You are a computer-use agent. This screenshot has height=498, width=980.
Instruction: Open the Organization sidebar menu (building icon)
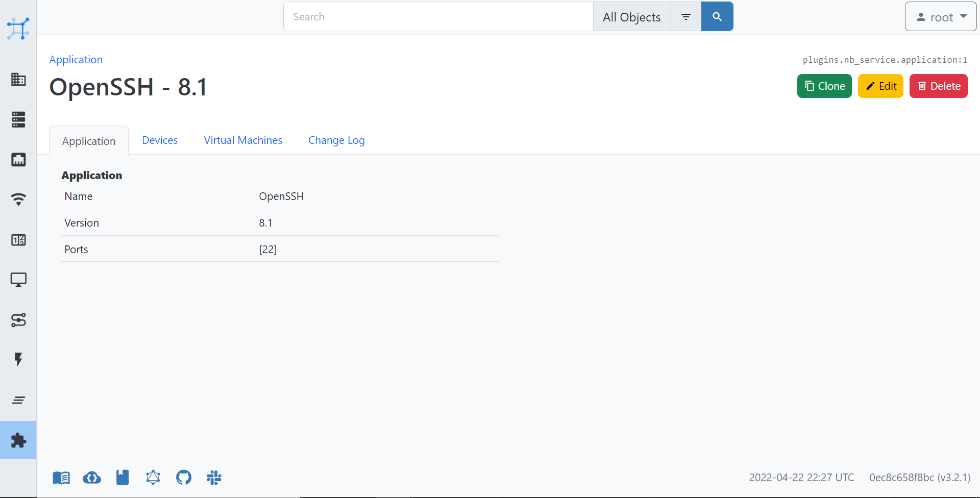pyautogui.click(x=18, y=80)
